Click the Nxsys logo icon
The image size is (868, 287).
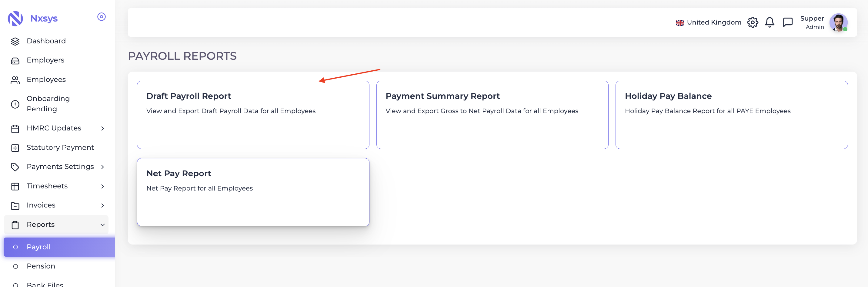(x=15, y=18)
